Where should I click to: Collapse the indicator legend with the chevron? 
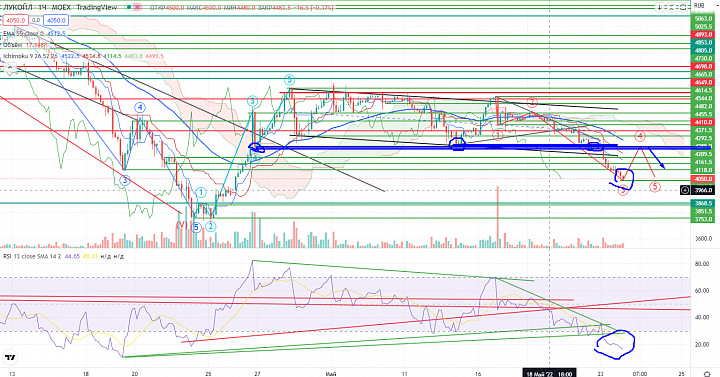tap(9, 68)
